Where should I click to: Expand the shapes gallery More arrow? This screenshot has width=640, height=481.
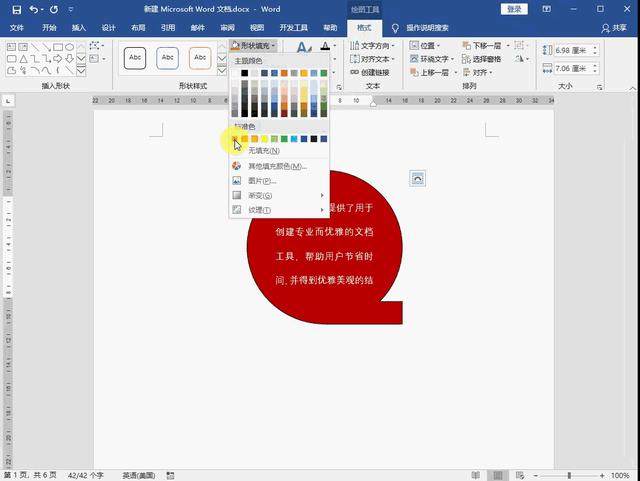[81, 71]
